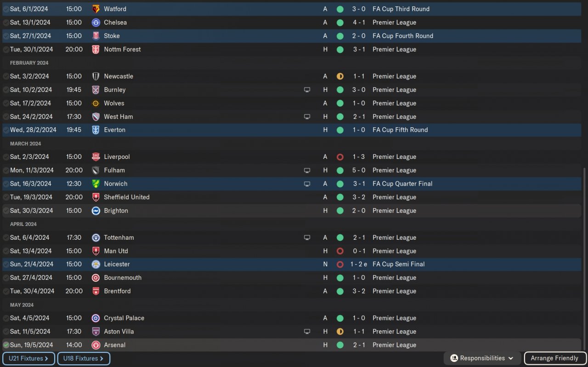Click the Chelsea club crest
Image resolution: width=588 pixels, height=367 pixels.
pyautogui.click(x=96, y=23)
